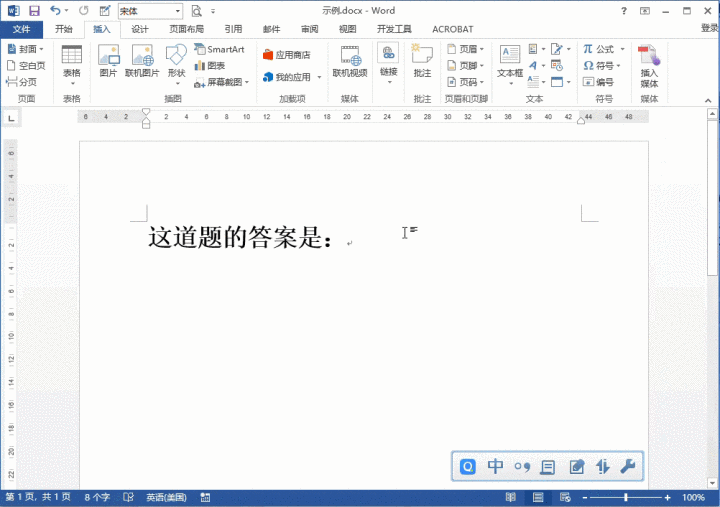Zoom in with the plus button
The width and height of the screenshot is (720, 507).
[667, 497]
